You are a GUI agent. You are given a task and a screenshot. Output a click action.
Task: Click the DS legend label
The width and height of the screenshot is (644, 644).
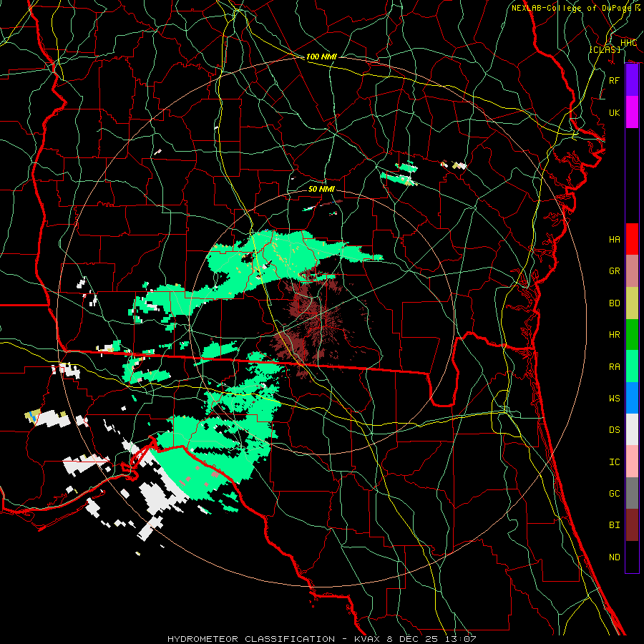[614, 430]
